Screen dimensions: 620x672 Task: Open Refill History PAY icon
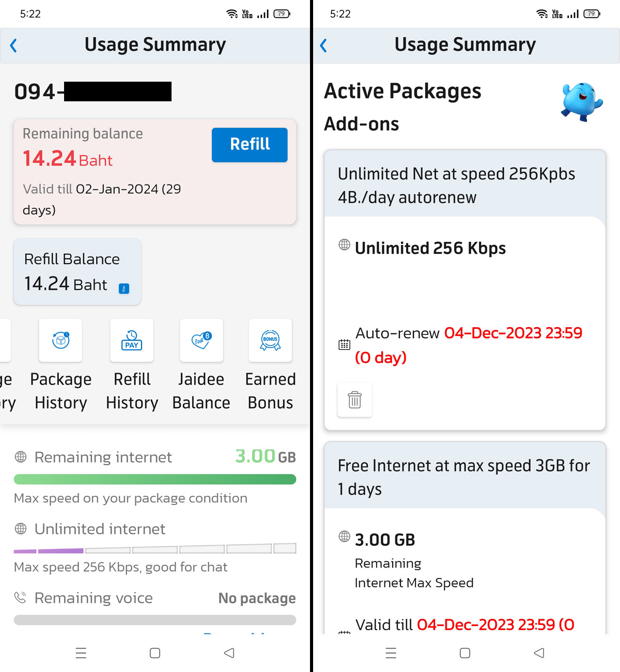click(132, 340)
